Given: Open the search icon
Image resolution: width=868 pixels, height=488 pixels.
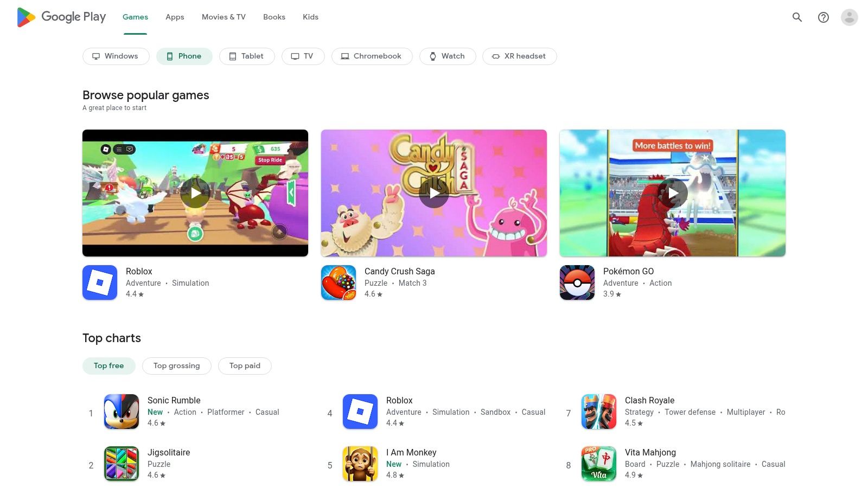Looking at the screenshot, I should 797,17.
